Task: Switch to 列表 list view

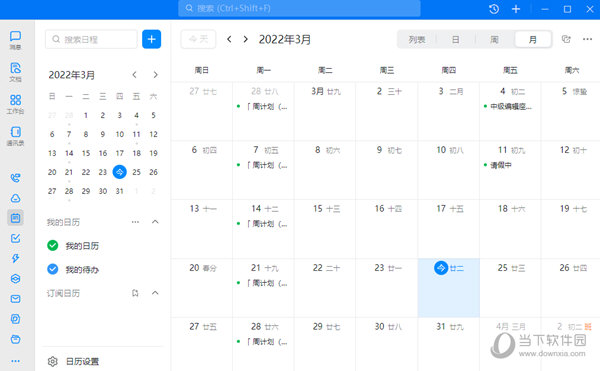Action: pos(417,39)
